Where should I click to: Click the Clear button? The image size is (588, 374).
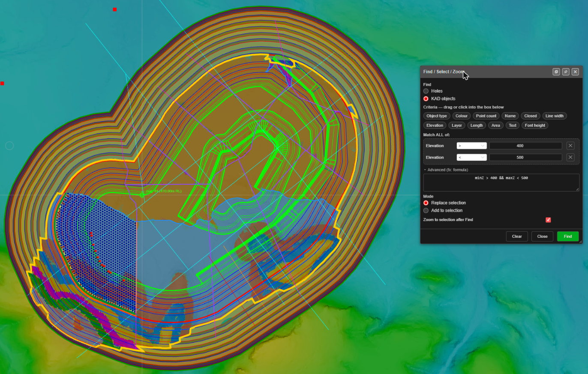coord(517,236)
